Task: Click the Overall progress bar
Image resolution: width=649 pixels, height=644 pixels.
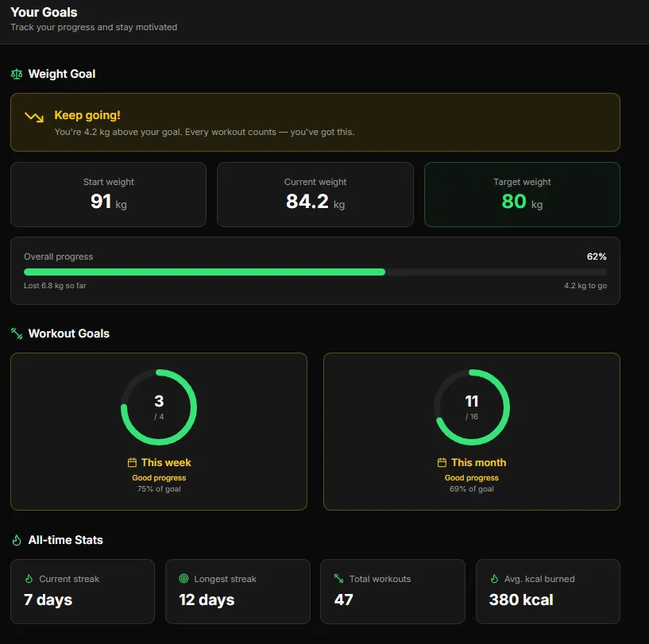Action: click(315, 272)
